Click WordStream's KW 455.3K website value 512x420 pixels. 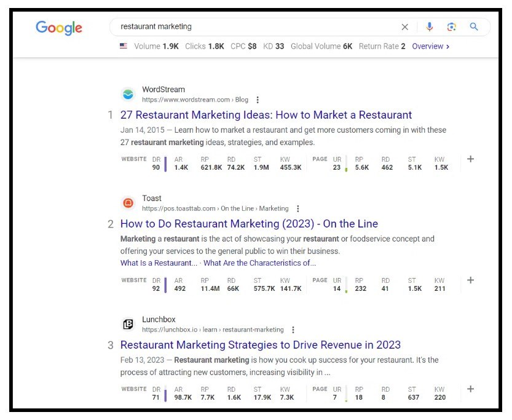click(x=291, y=167)
